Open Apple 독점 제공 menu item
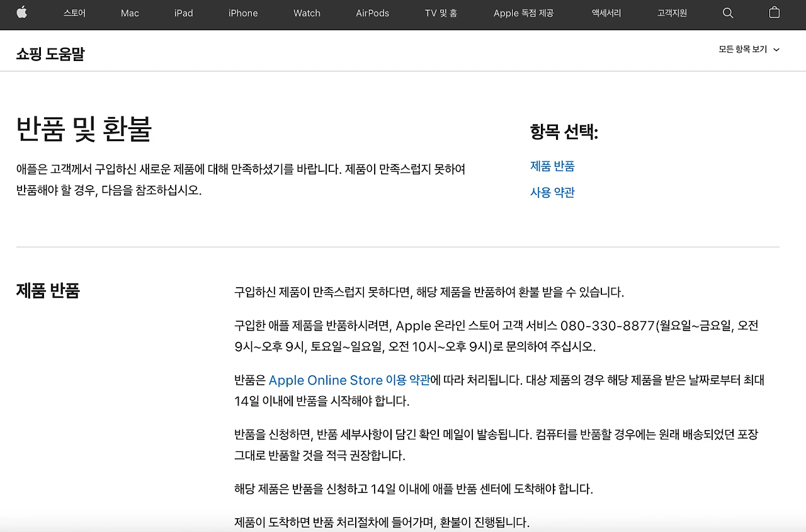The width and height of the screenshot is (806, 532). [x=524, y=13]
